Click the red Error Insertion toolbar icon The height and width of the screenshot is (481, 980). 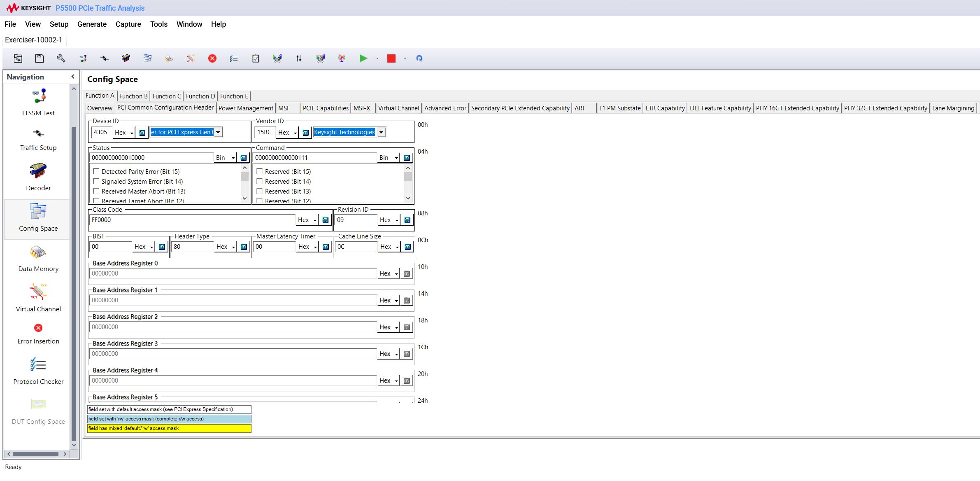pyautogui.click(x=212, y=58)
